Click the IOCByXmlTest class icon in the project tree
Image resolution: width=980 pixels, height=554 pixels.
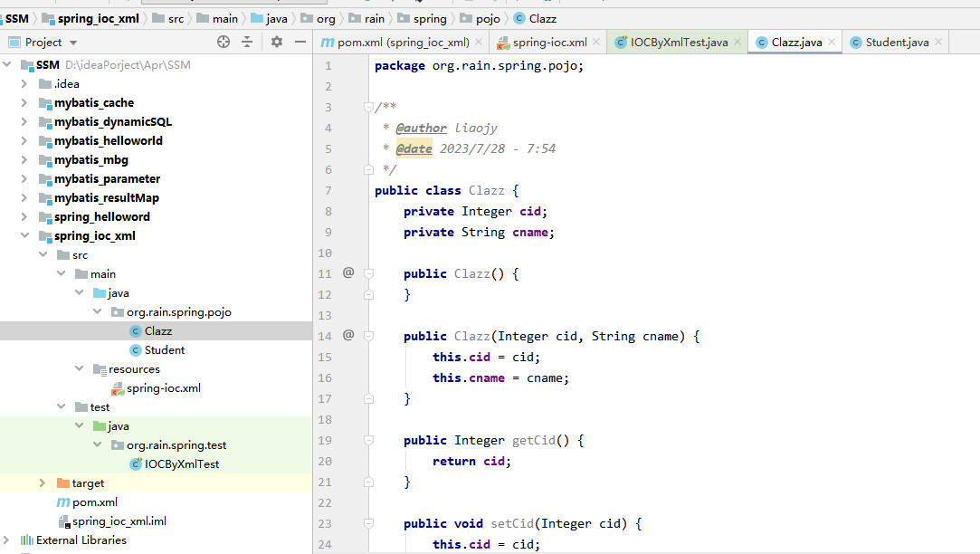[136, 464]
